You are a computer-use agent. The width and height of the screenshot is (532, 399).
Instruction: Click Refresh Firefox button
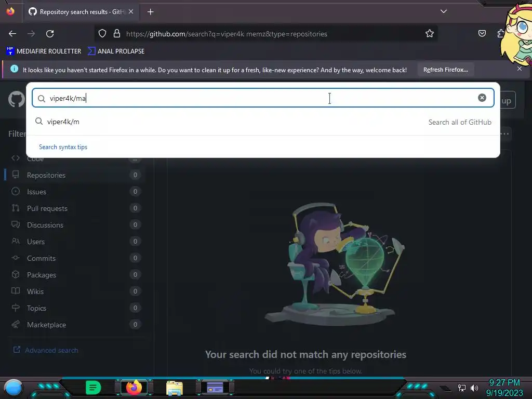tap(445, 70)
